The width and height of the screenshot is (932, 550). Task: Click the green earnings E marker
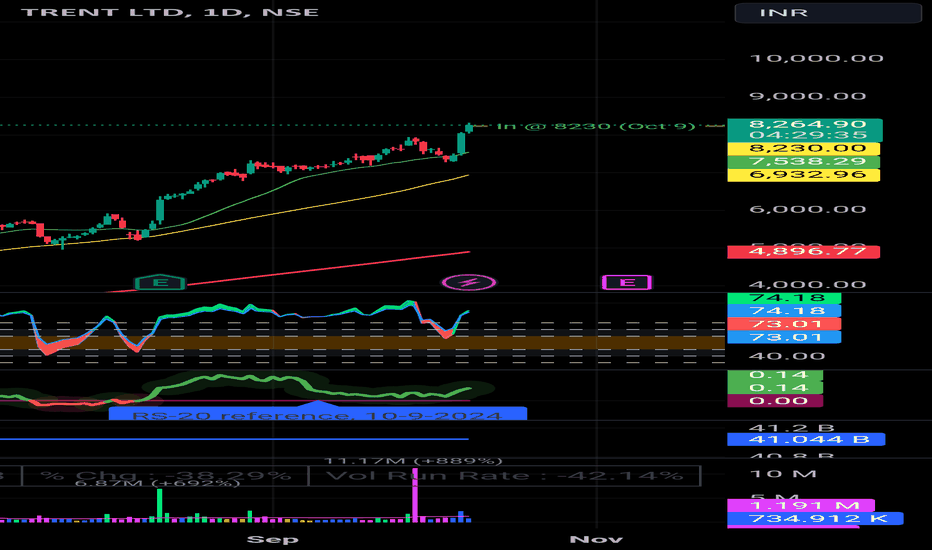(x=160, y=282)
